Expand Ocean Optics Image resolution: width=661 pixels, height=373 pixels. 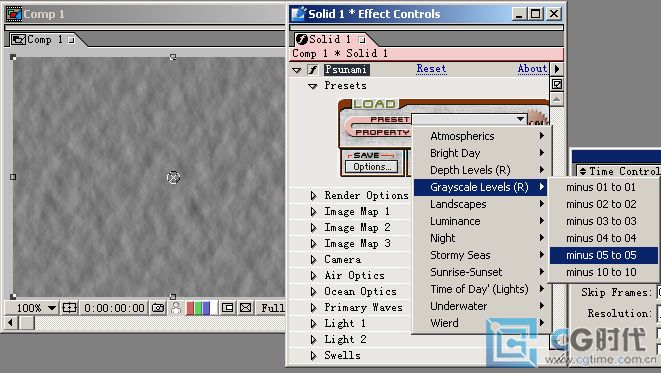tap(313, 292)
